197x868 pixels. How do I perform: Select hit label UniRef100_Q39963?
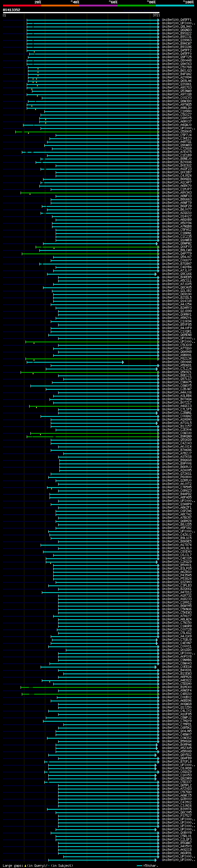point(177,40)
